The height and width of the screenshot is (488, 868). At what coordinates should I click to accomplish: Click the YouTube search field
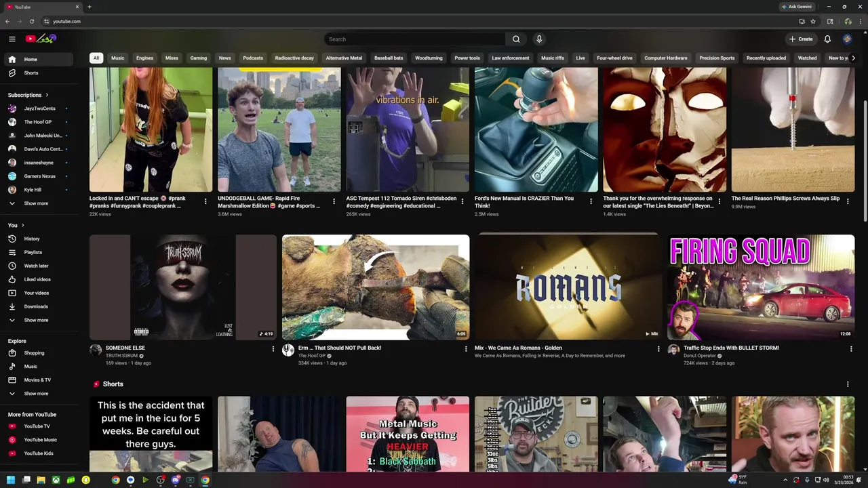[x=415, y=39]
